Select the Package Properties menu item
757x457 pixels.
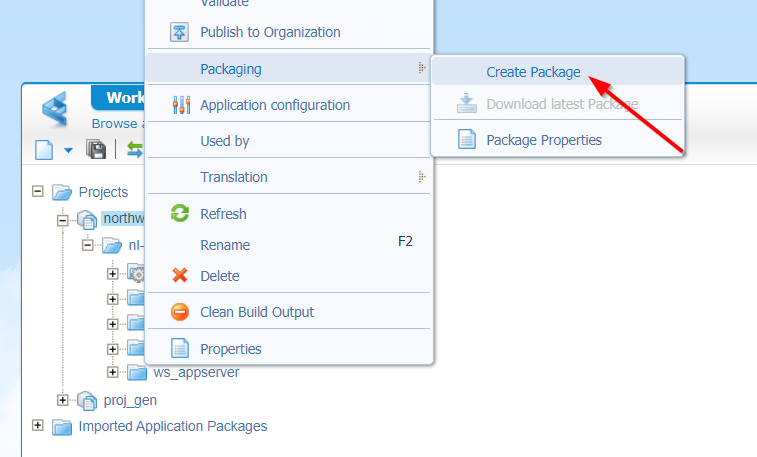(x=544, y=140)
